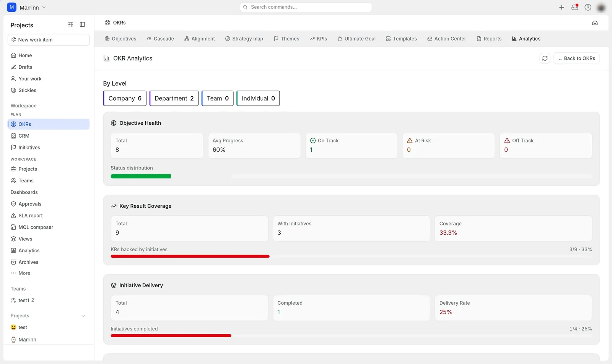
Task: Click the refresh analytics icon button
Action: (x=545, y=58)
